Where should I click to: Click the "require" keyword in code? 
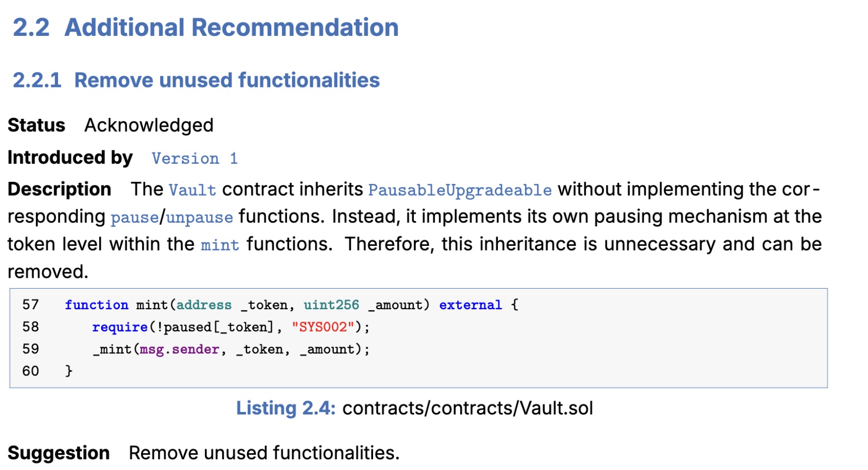tap(120, 327)
